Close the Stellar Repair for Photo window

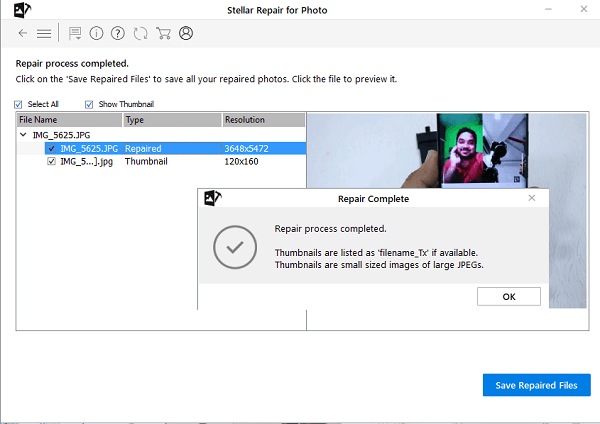point(584,9)
